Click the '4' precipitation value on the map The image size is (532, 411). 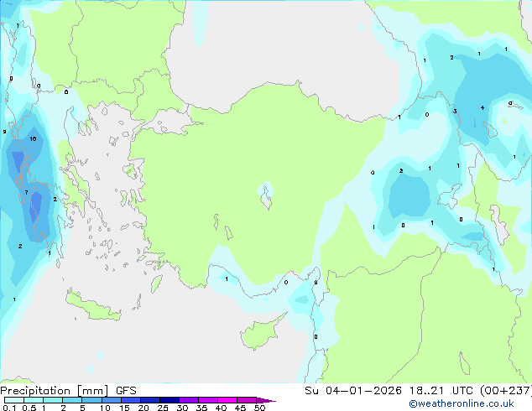482,108
